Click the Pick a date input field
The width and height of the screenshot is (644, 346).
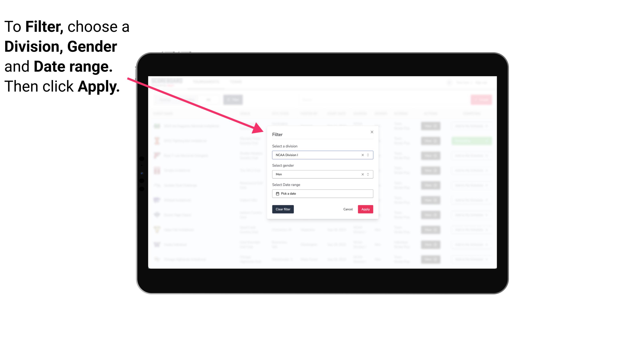[322, 194]
